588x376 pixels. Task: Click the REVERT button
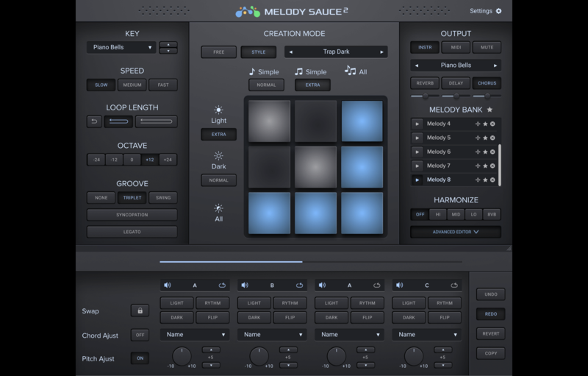(x=490, y=333)
